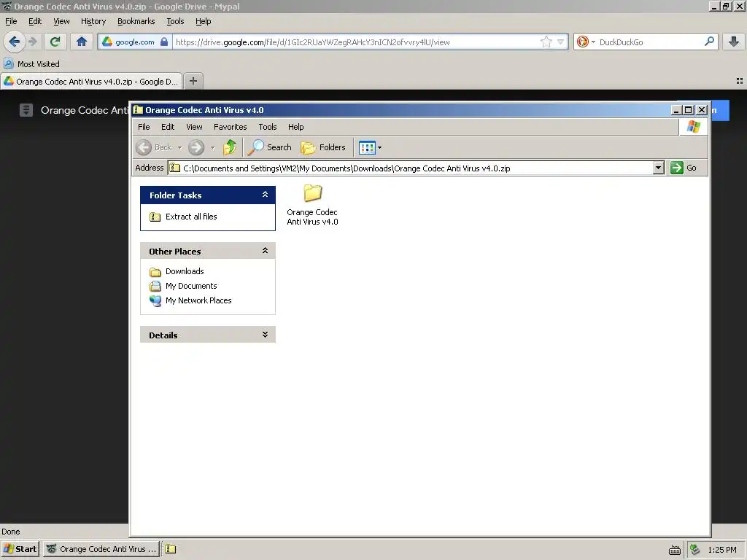The height and width of the screenshot is (560, 747).
Task: Open the browser home page
Action: [82, 42]
